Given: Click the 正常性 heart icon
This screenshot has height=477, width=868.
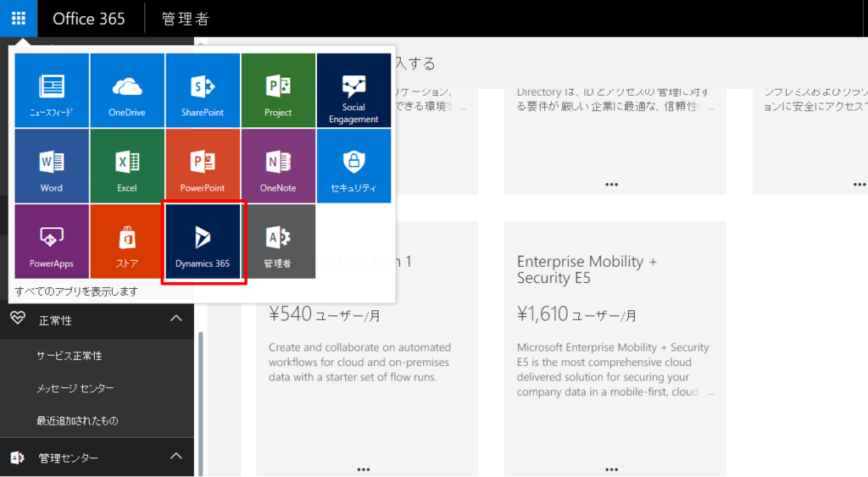Looking at the screenshot, I should (x=18, y=319).
